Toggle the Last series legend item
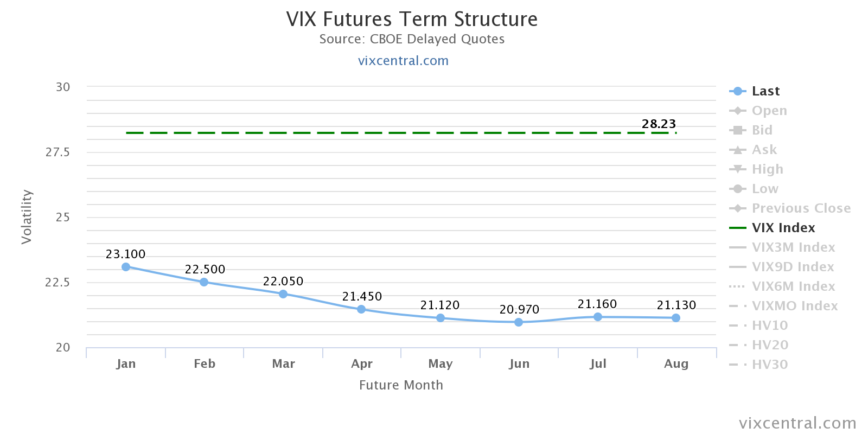Screen dimensions: 868x434 765,91
